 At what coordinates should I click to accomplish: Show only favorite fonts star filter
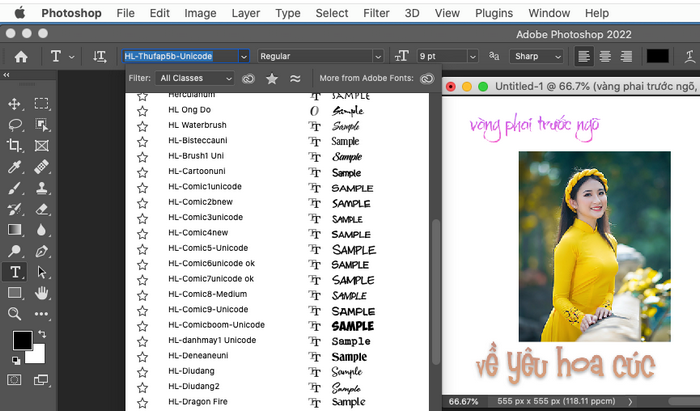pos(271,79)
